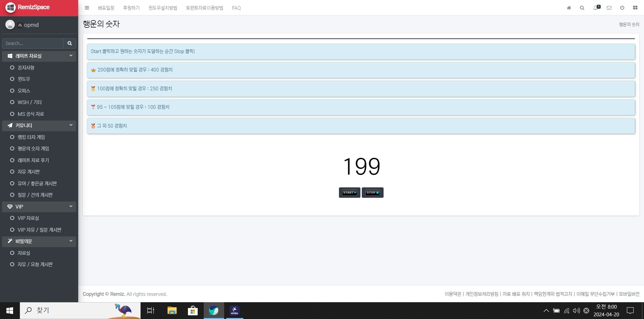Focus the sidebar Search input field

[x=33, y=43]
